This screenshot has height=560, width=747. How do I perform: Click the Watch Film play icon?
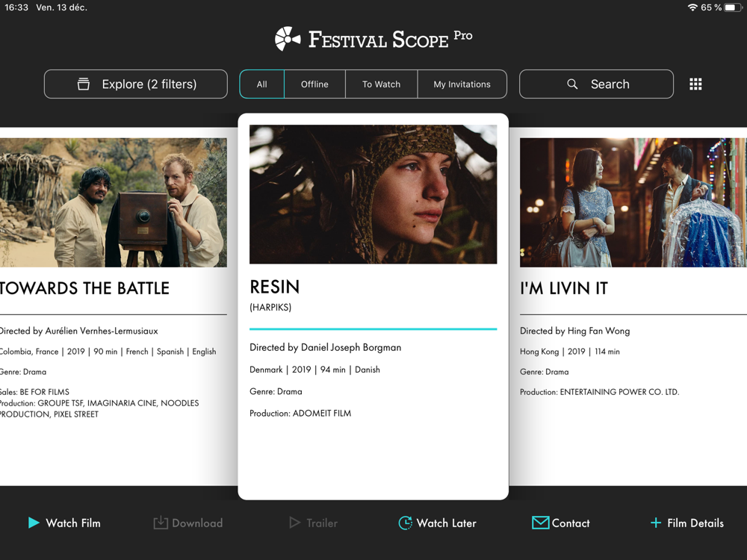coord(34,523)
